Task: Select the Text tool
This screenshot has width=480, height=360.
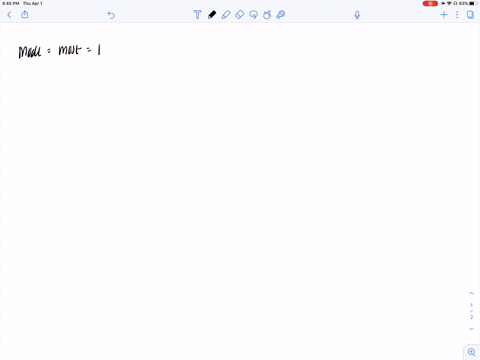Action: 197,15
